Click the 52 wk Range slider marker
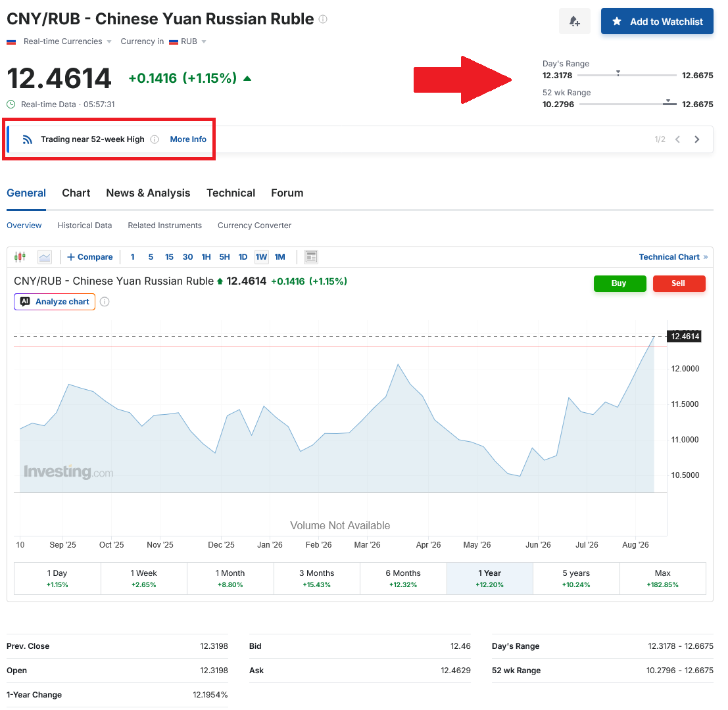The image size is (728, 710). (668, 101)
